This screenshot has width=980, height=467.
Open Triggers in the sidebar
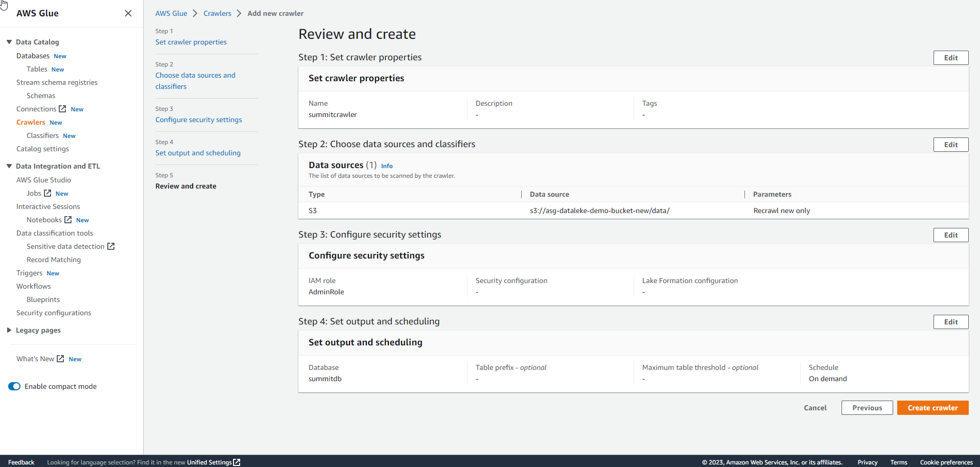tap(29, 273)
